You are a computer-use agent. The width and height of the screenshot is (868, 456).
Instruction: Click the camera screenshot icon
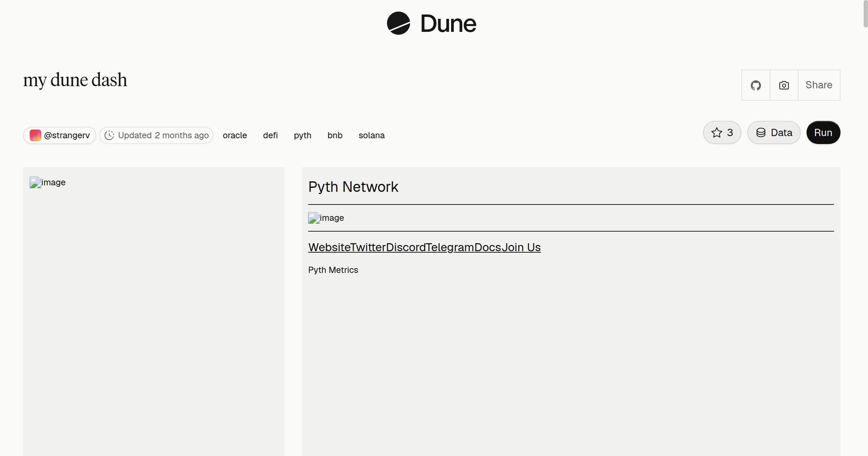point(784,85)
